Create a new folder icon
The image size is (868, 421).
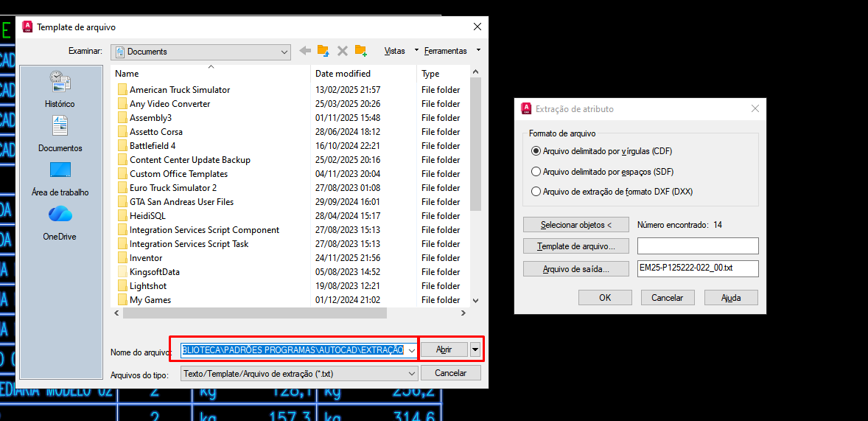pyautogui.click(x=360, y=51)
